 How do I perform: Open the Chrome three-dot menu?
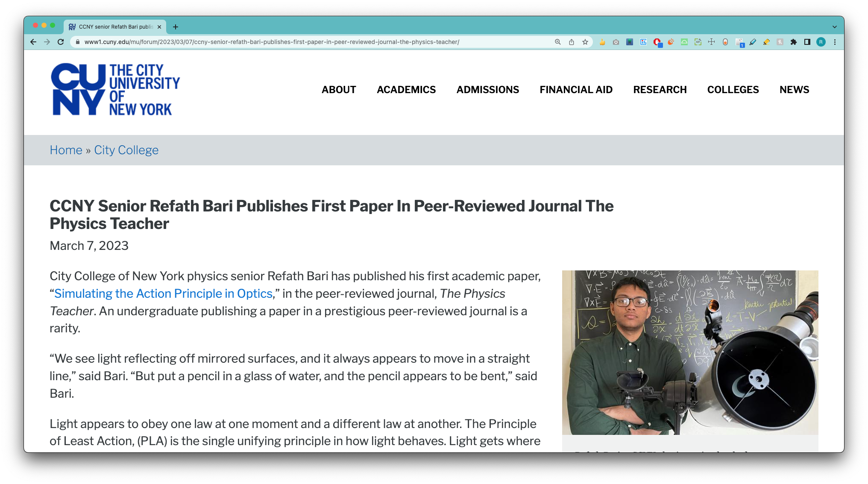[835, 42]
